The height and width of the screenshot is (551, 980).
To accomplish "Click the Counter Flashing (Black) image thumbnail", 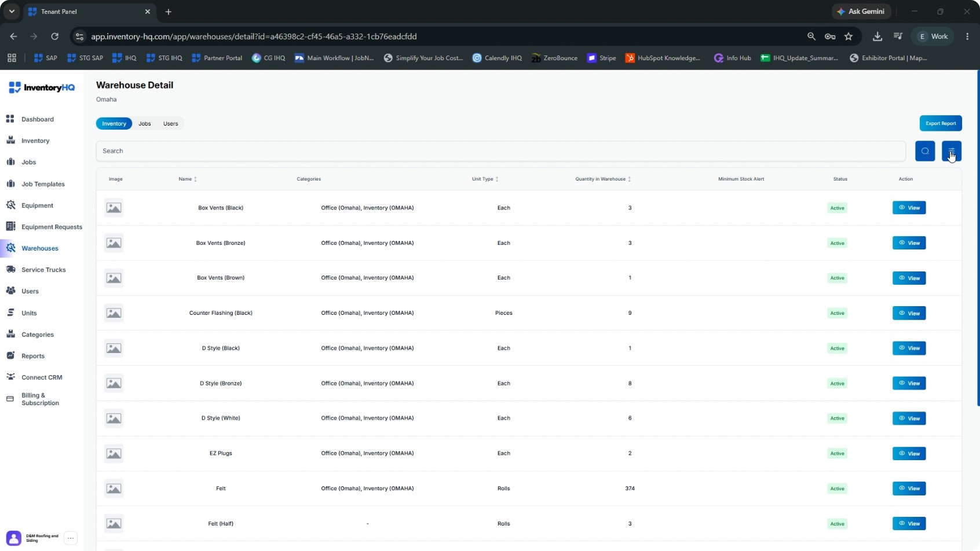I will pyautogui.click(x=114, y=313).
